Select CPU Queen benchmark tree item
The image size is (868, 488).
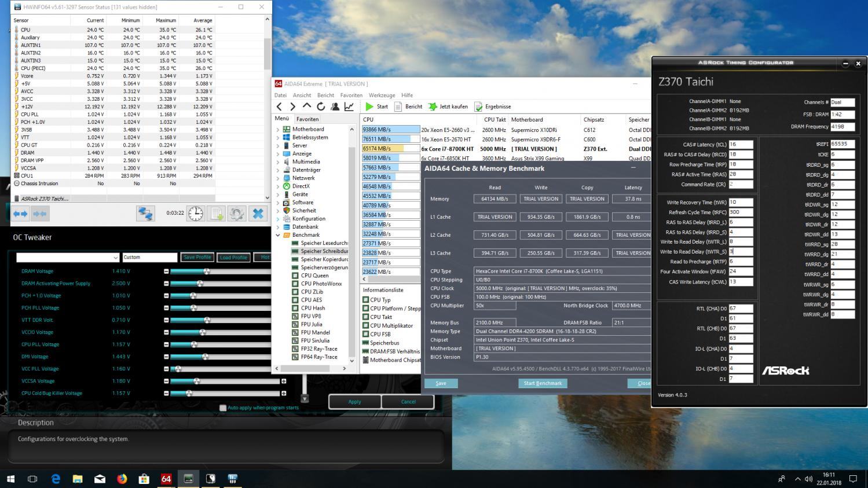coord(310,276)
